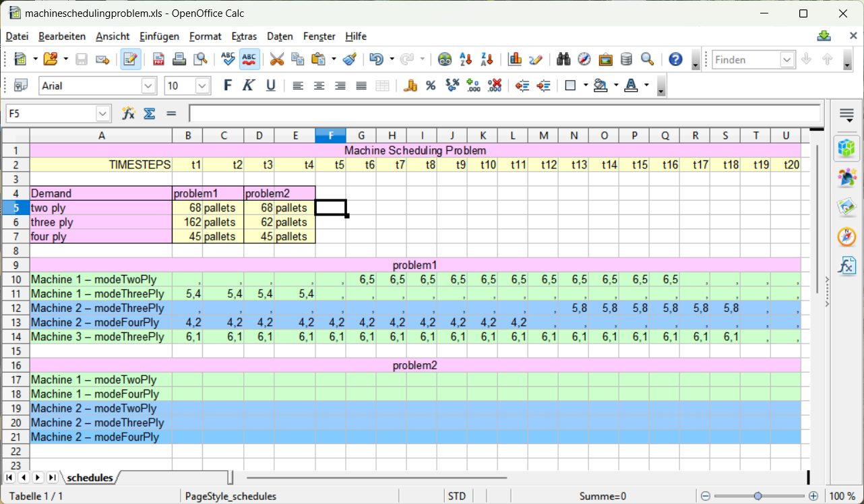Open the Paste options dropdown arrow

pos(334,59)
